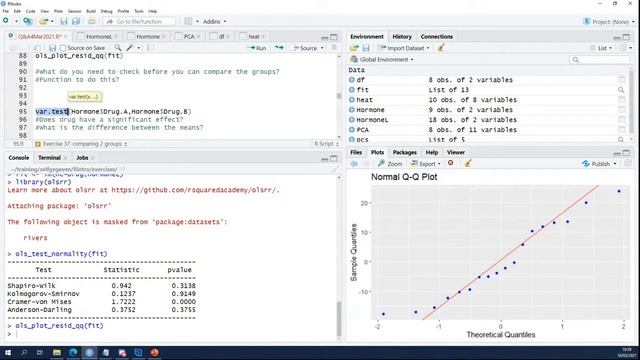Click the Environment pane scrollbar

(632, 102)
